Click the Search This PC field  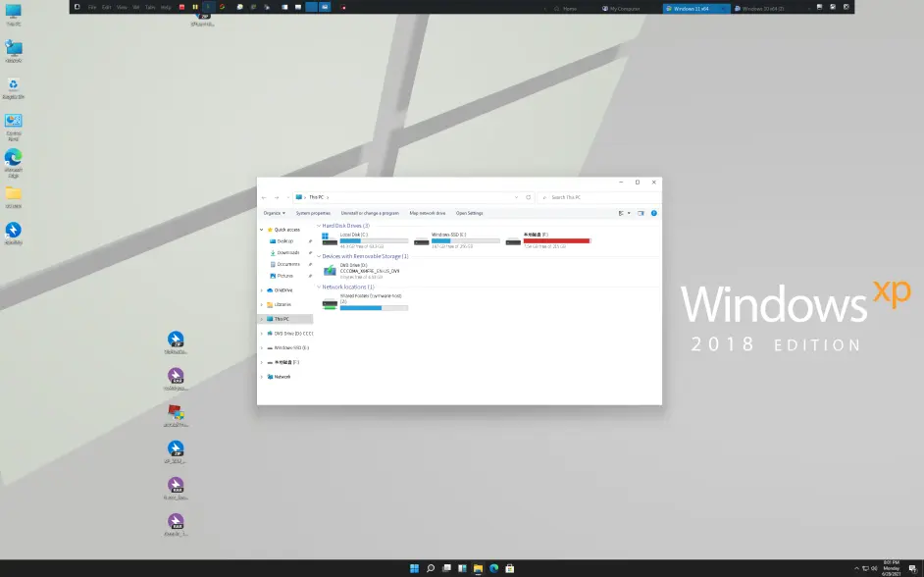[599, 197]
